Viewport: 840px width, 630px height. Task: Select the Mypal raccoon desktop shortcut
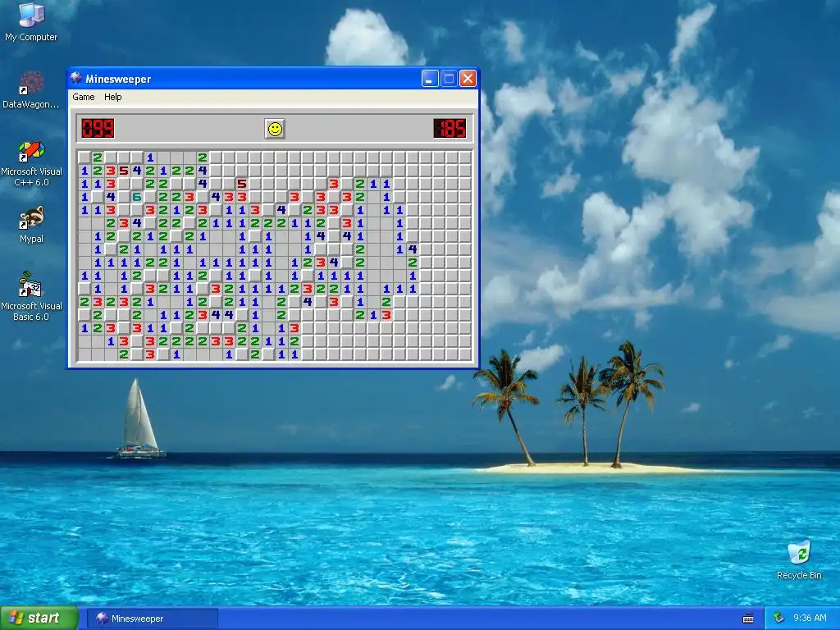31,225
